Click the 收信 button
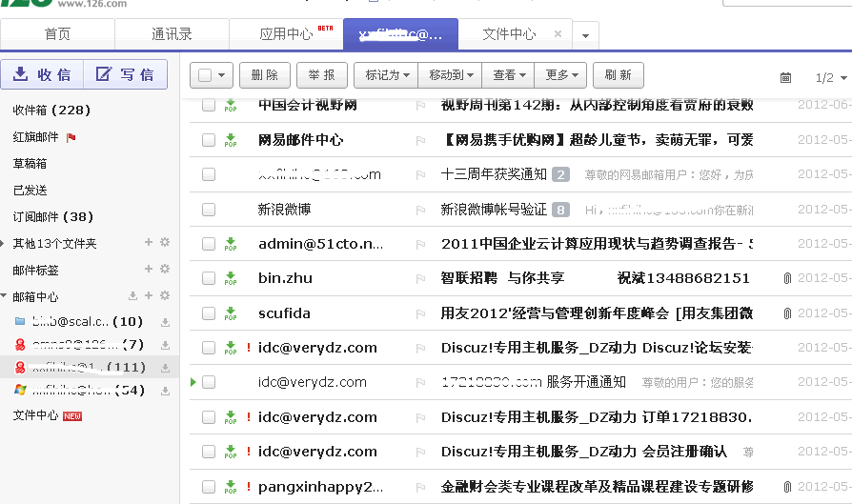This screenshot has height=504, width=852. tap(42, 74)
